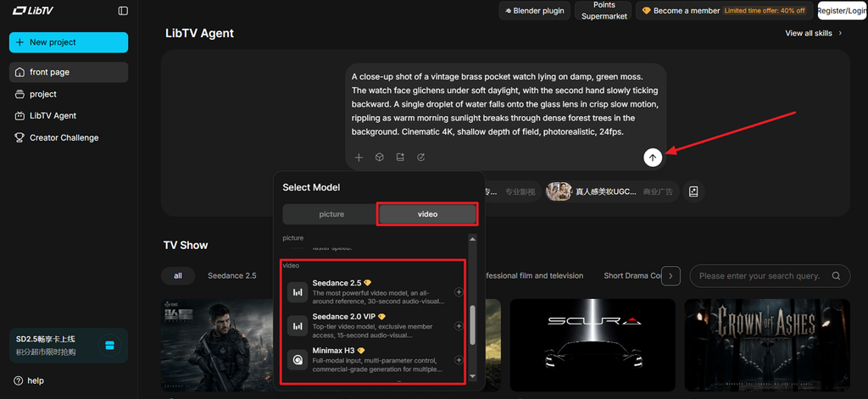Open the Blender plugin button
This screenshot has width=868, height=399.
tap(534, 10)
